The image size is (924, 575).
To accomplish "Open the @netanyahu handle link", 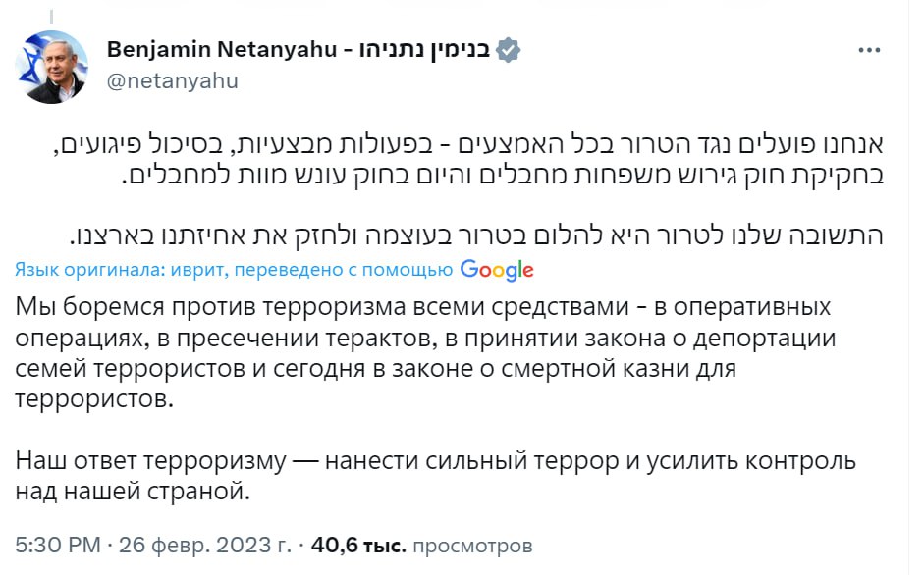I will (x=171, y=80).
